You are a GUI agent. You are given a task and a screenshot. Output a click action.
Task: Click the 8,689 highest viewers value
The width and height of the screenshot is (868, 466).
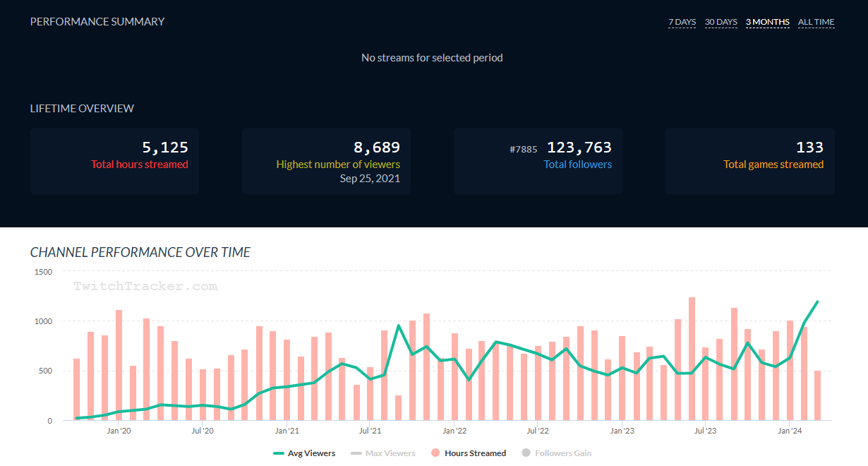click(377, 148)
